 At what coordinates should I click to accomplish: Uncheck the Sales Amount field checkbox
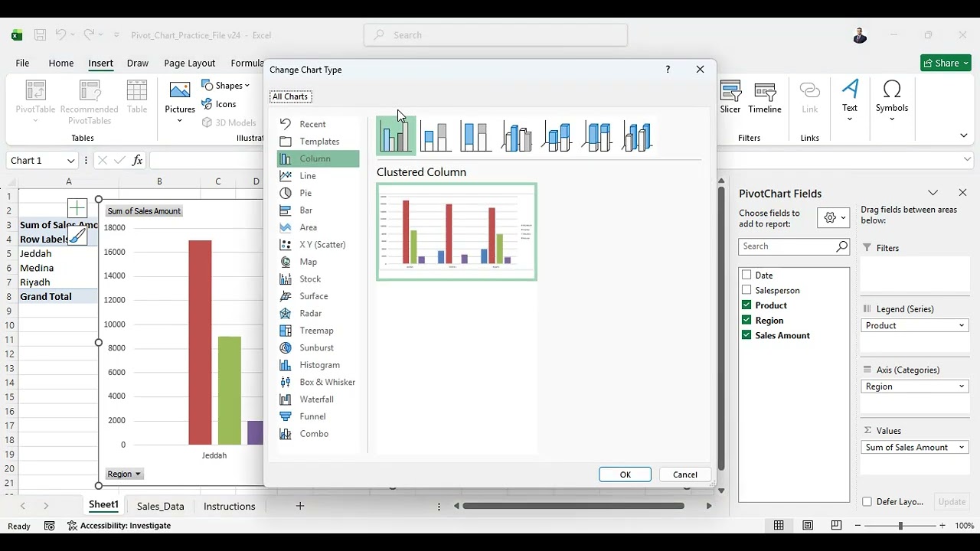click(746, 335)
